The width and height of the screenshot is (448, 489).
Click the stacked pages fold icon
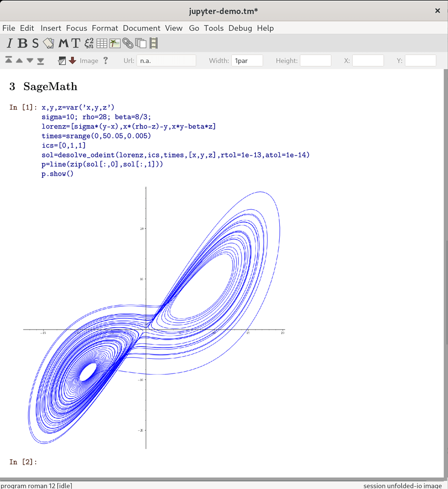click(x=141, y=44)
